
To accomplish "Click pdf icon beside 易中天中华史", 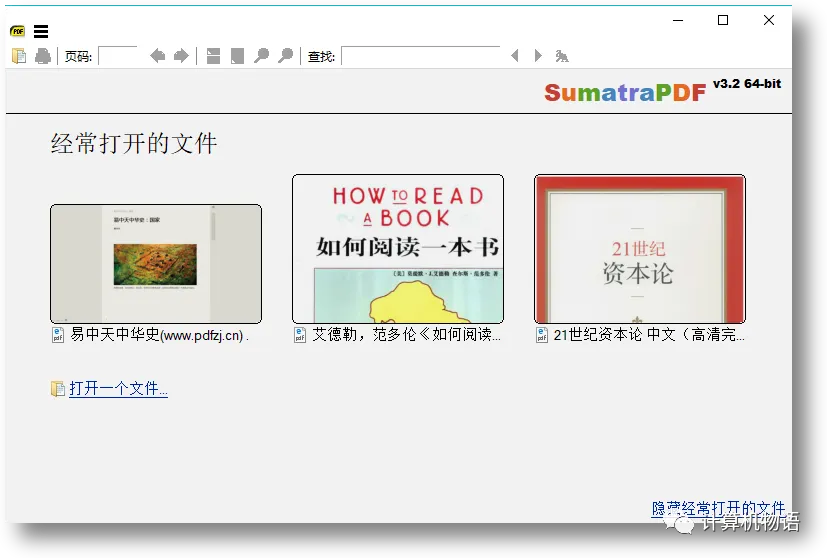I will point(57,335).
